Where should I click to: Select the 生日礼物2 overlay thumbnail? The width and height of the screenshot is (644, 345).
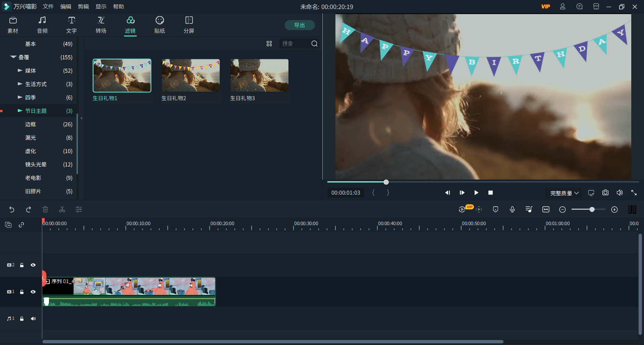[x=191, y=76]
